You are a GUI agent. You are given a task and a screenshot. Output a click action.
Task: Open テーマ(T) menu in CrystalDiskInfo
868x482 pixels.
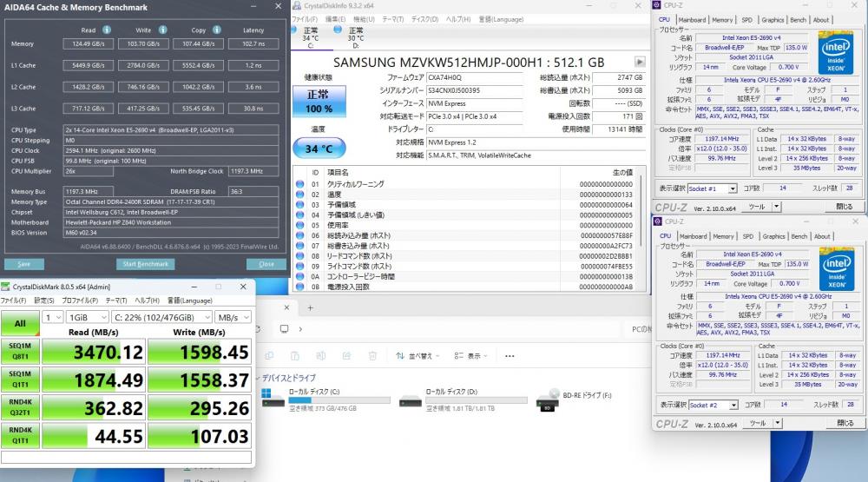[x=392, y=19]
